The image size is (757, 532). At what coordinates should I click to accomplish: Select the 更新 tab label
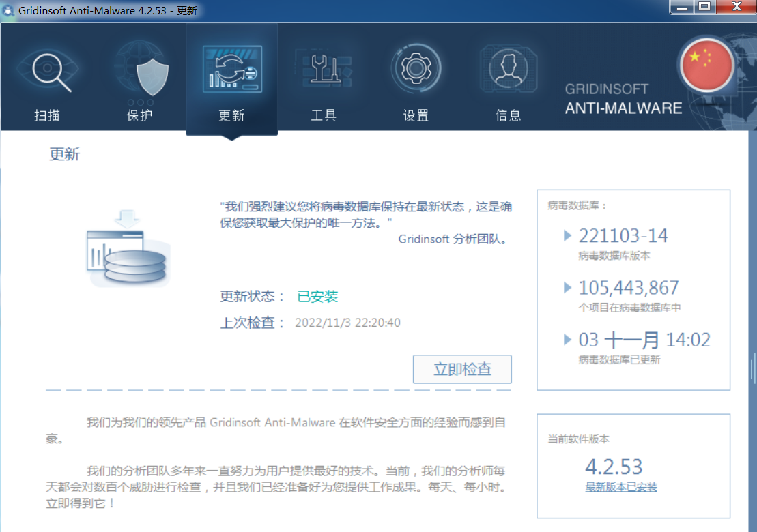click(x=231, y=115)
